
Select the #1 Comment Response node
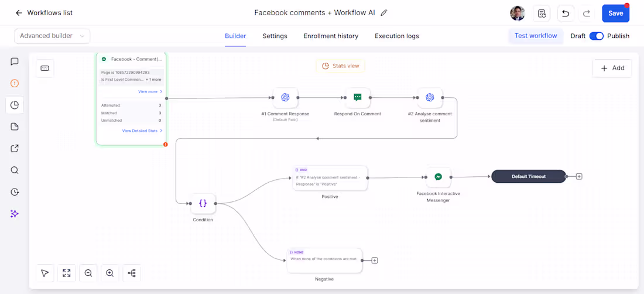[285, 98]
